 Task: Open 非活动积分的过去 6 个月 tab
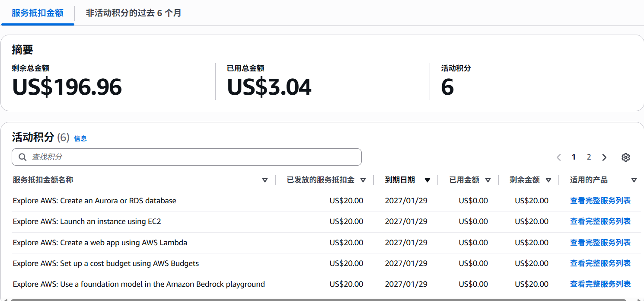click(x=134, y=13)
